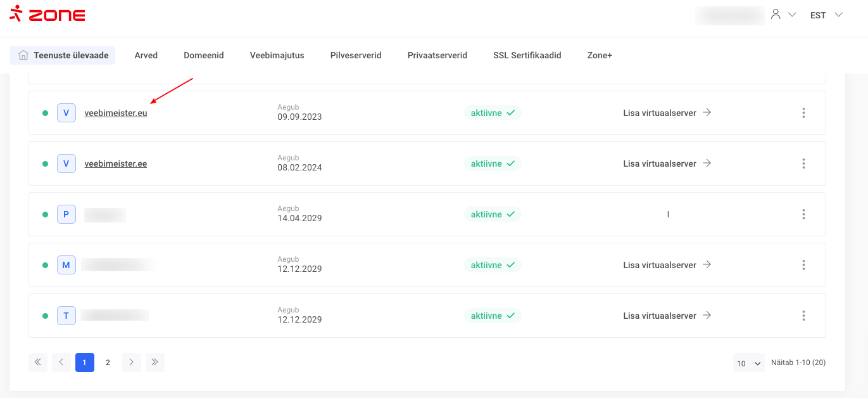868x398 pixels.
Task: Go to first page with double-left arrow
Action: [x=38, y=363]
